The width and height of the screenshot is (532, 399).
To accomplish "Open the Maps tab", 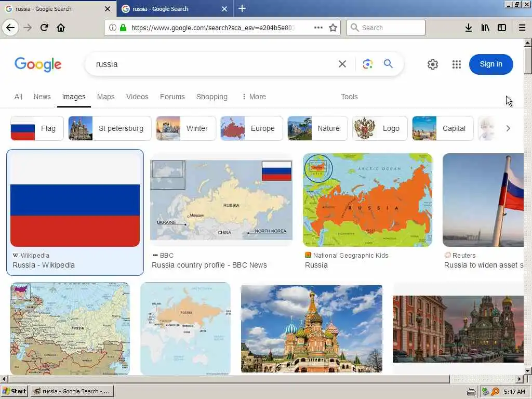I will point(106,97).
